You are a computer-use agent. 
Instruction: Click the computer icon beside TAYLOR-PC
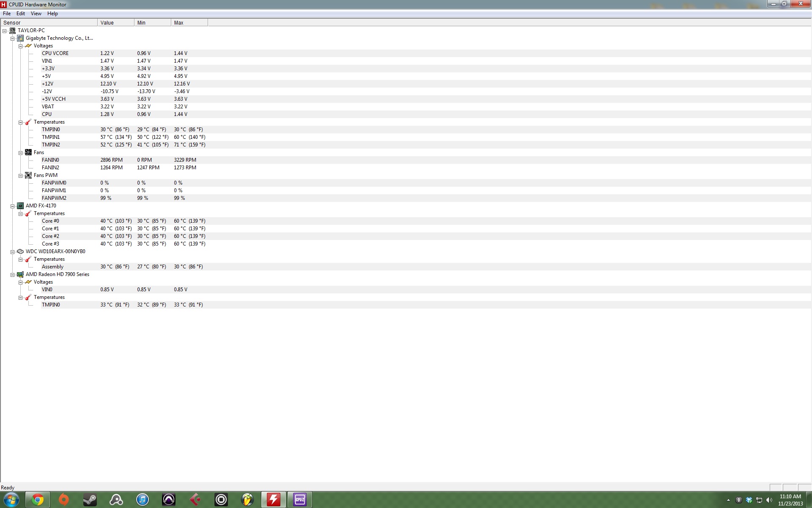point(13,30)
